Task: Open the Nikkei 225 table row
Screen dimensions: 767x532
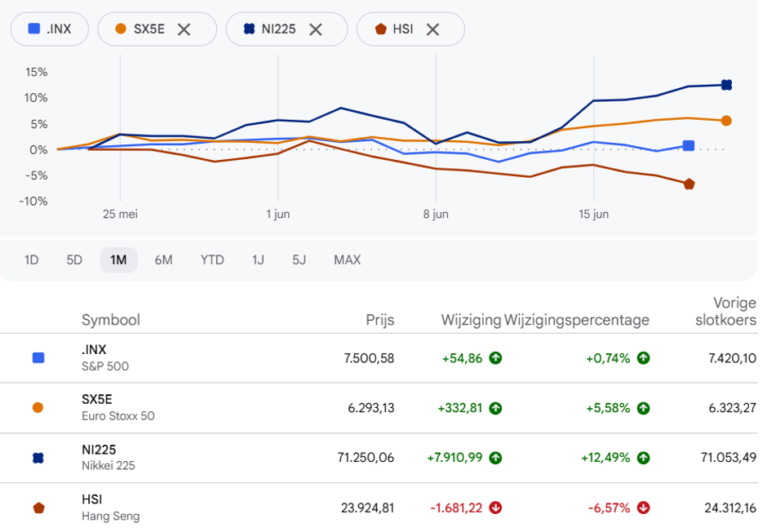Action: tap(379, 458)
